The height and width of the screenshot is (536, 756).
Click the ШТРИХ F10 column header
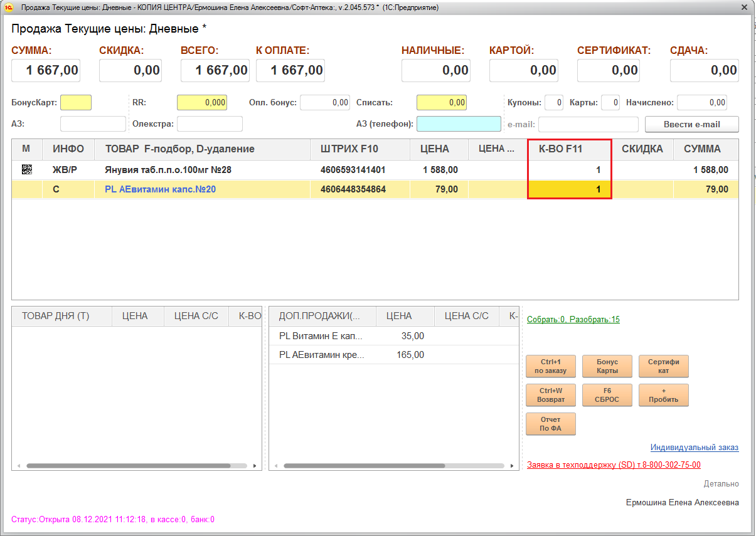pos(349,149)
